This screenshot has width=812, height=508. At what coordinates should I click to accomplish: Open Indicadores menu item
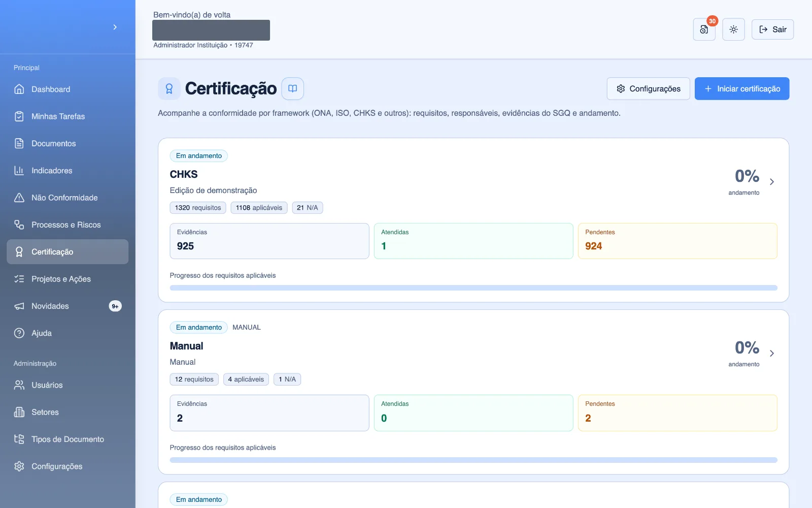click(x=67, y=171)
